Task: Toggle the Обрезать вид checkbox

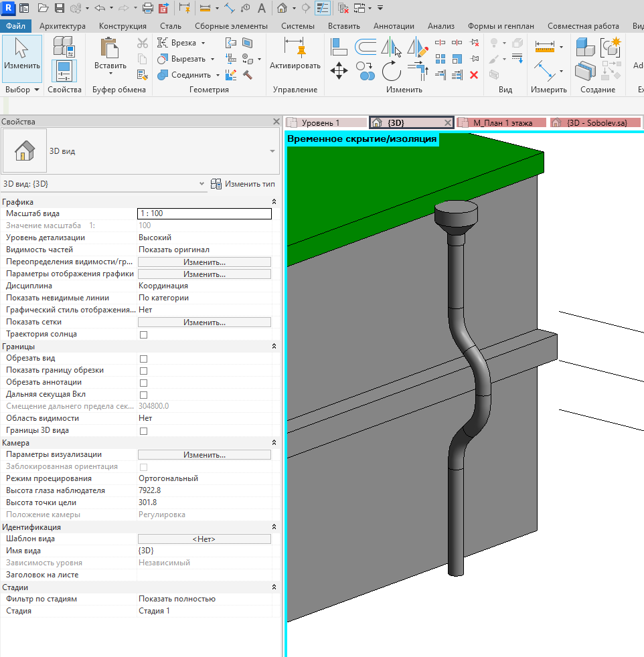Action: pos(143,359)
